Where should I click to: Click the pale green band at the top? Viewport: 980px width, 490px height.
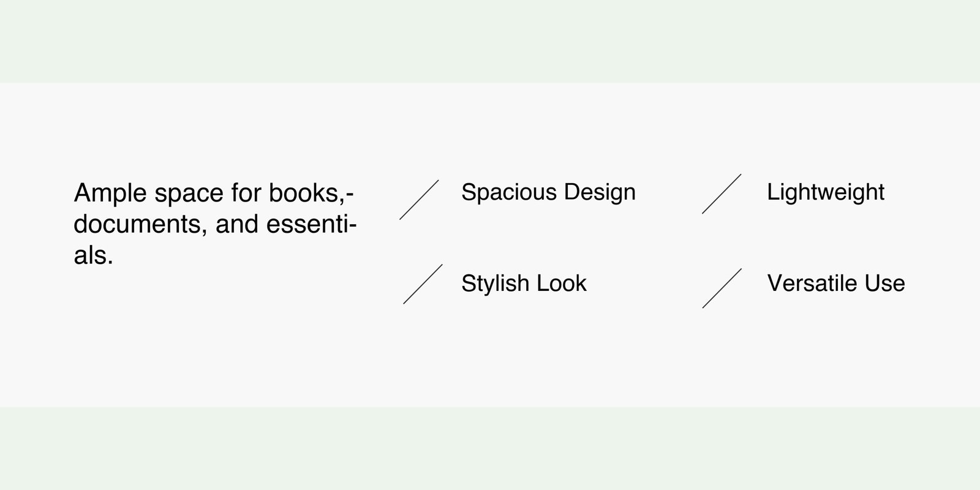(490, 40)
